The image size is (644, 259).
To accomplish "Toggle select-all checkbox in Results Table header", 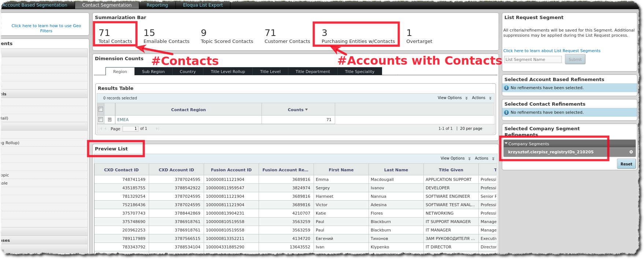I will pos(101,109).
